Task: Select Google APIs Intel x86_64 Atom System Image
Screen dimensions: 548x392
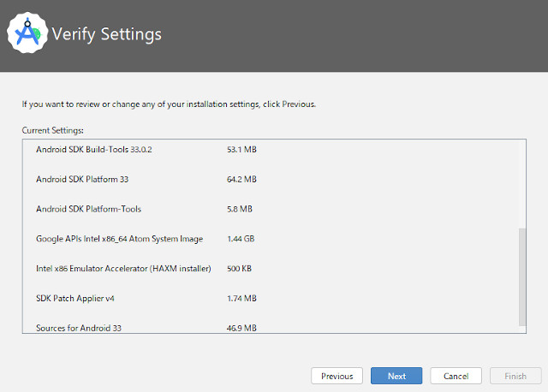Action: tap(120, 239)
